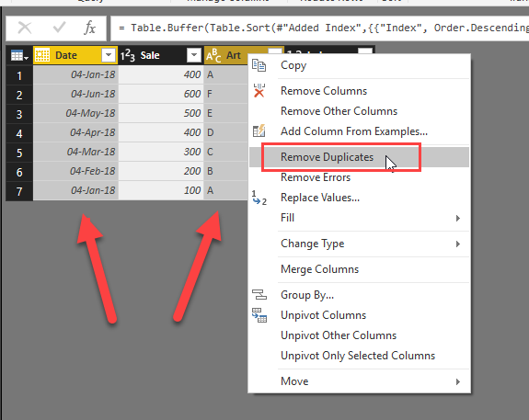Click the Sale cell showing 600

pyautogui.click(x=161, y=94)
